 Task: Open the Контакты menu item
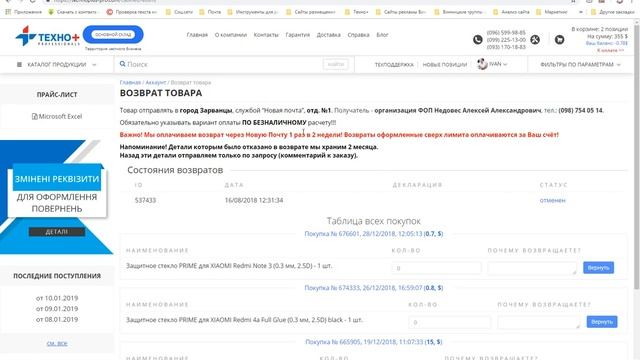click(x=266, y=35)
